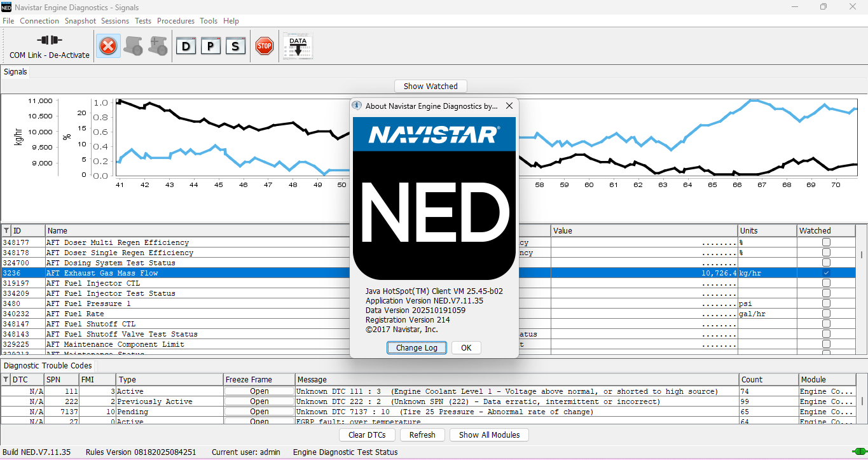
Task: Open the File menu
Action: tap(8, 21)
